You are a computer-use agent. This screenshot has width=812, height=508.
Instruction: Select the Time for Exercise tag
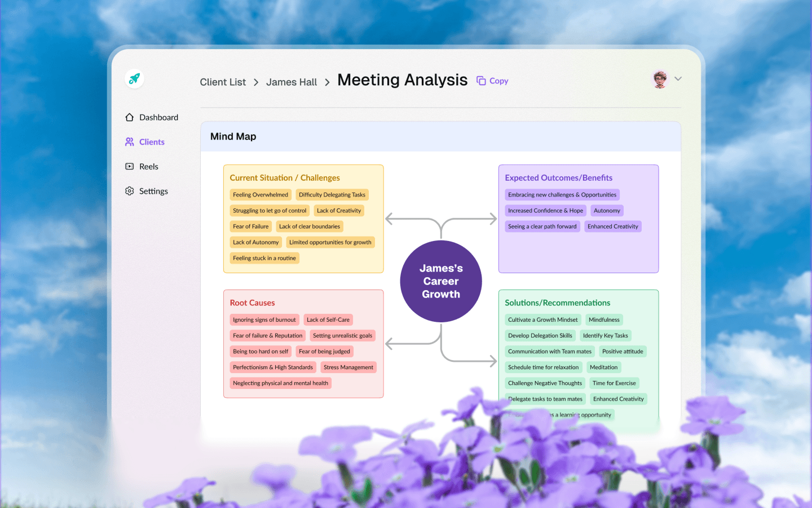tap(614, 383)
